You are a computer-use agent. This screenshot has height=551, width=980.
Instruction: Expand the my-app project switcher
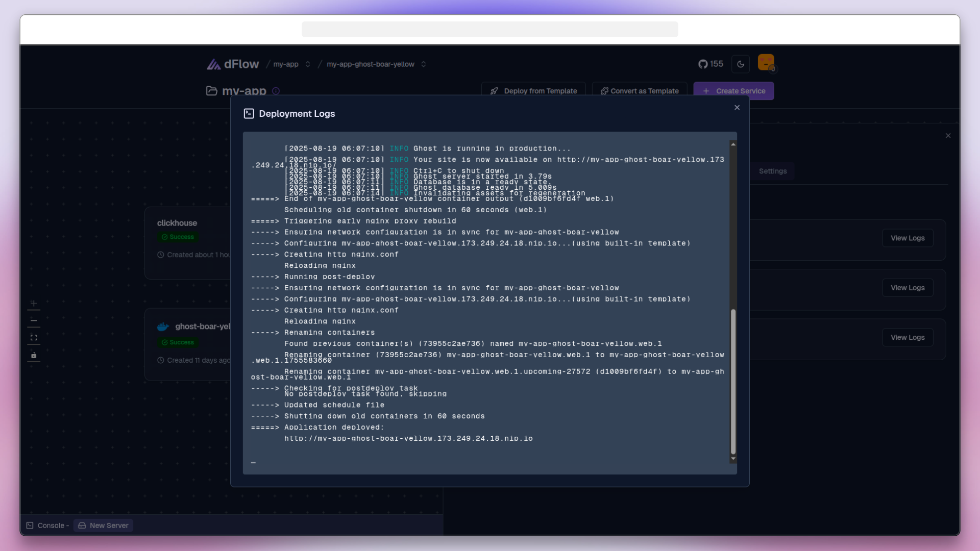[x=308, y=64]
